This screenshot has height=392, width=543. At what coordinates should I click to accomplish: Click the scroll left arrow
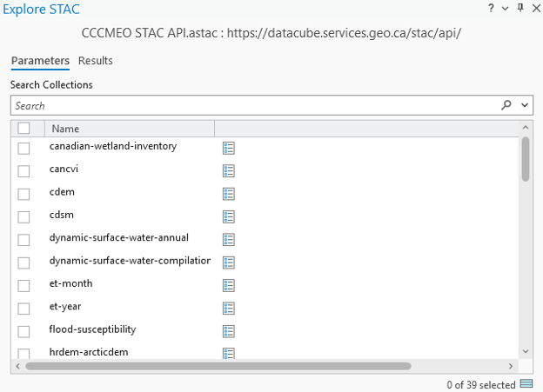point(18,366)
